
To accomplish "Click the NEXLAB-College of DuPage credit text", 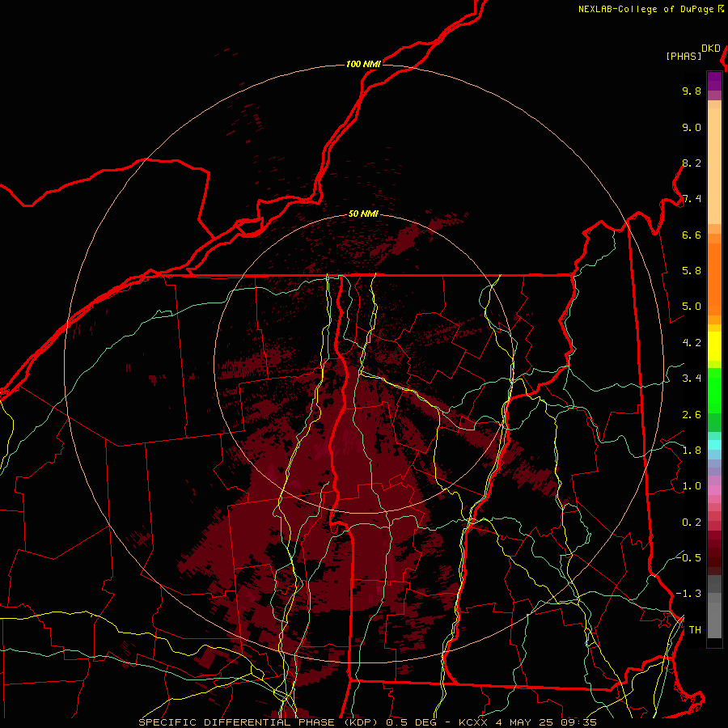I will pyautogui.click(x=646, y=9).
